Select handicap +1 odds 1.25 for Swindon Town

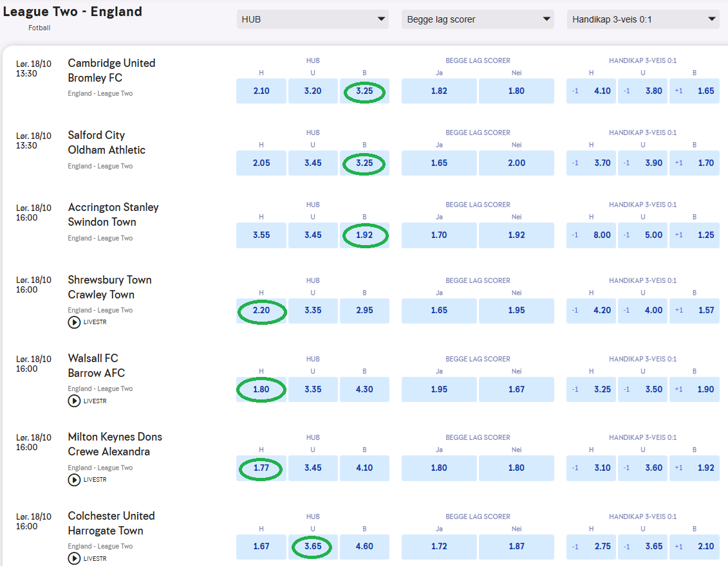(x=695, y=235)
